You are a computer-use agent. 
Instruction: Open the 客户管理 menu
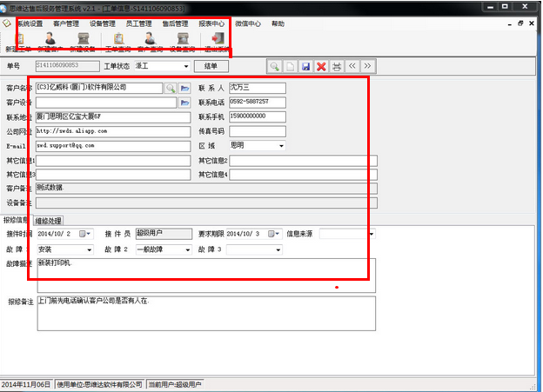tap(66, 23)
